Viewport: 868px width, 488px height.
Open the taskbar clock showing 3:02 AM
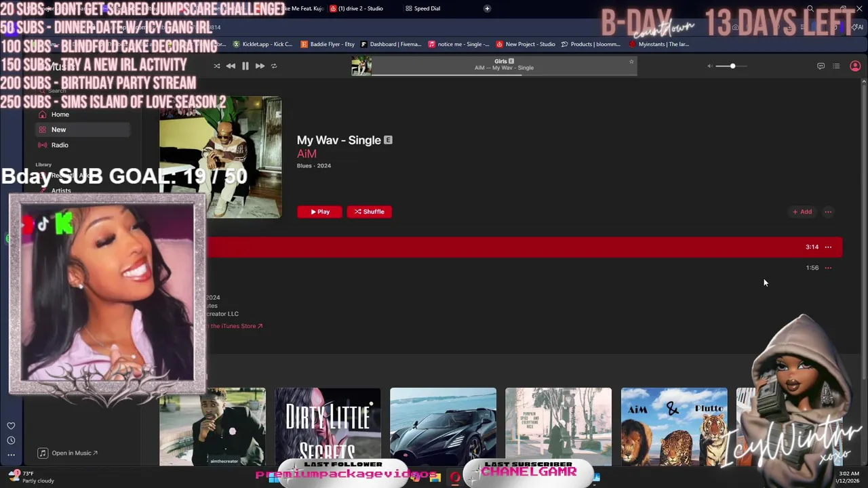[x=849, y=477]
